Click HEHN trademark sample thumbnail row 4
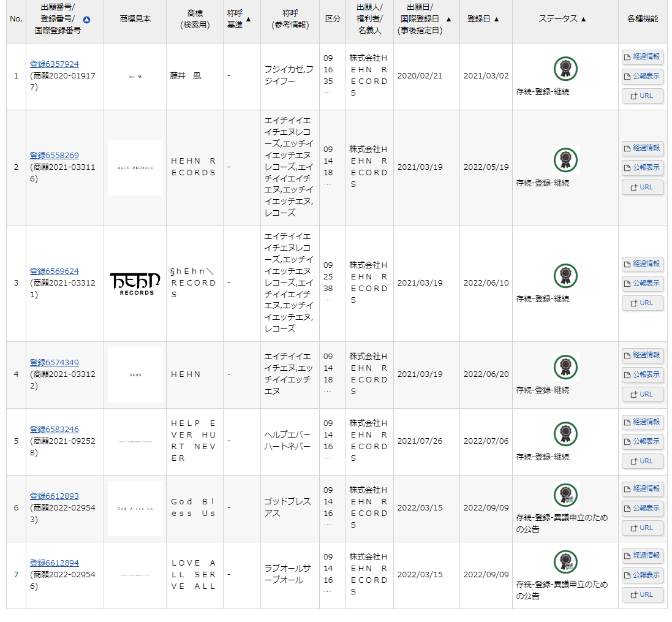This screenshot has width=672, height=622. point(135,374)
